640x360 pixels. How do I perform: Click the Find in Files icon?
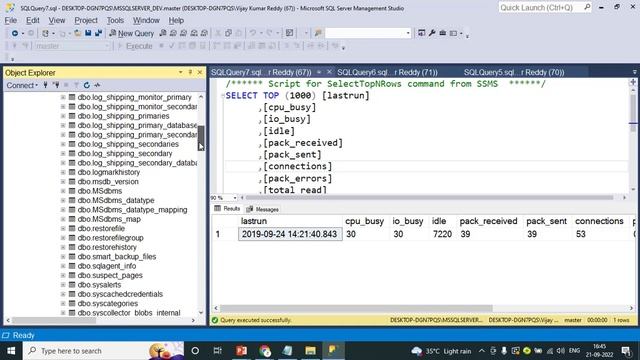[x=318, y=33]
